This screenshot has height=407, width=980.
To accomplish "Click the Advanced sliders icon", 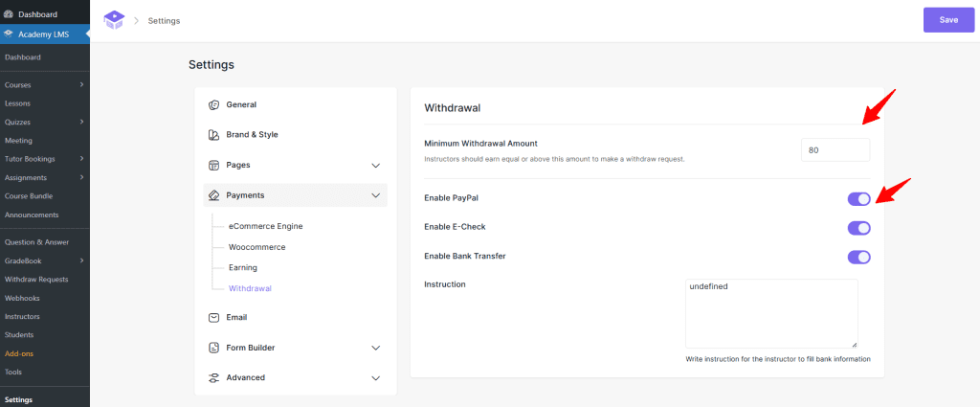I will 213,377.
